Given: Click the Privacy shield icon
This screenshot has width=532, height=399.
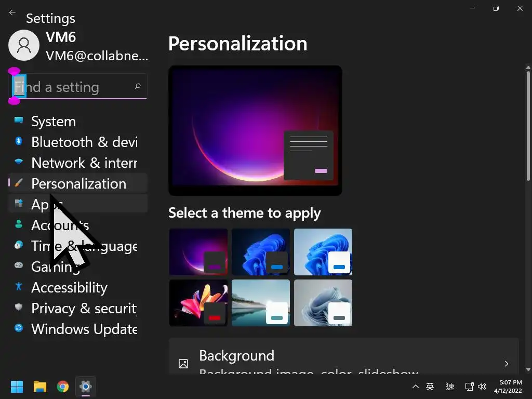Looking at the screenshot, I should [x=19, y=307].
